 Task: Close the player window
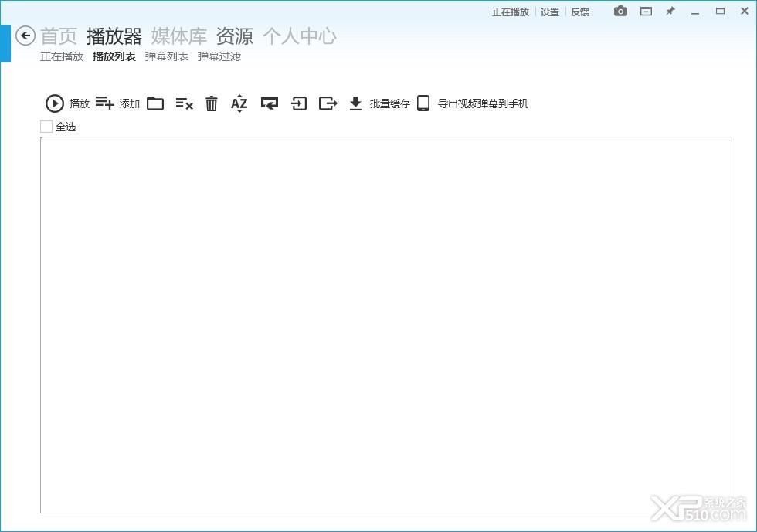[745, 11]
